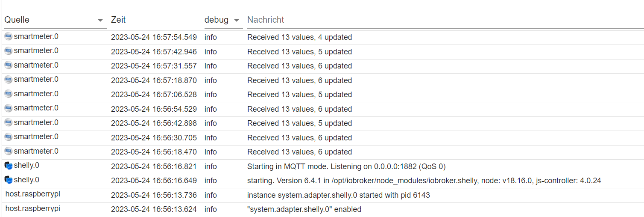The width and height of the screenshot is (644, 217).
Task: Expand the Quelle dropdown arrow
Action: click(100, 21)
